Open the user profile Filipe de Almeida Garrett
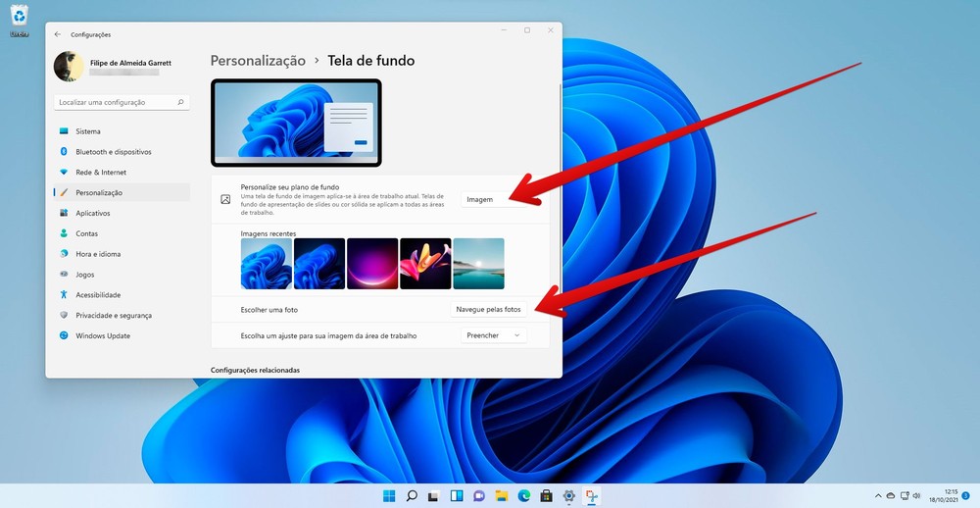The width and height of the screenshot is (980, 508). coord(113,67)
